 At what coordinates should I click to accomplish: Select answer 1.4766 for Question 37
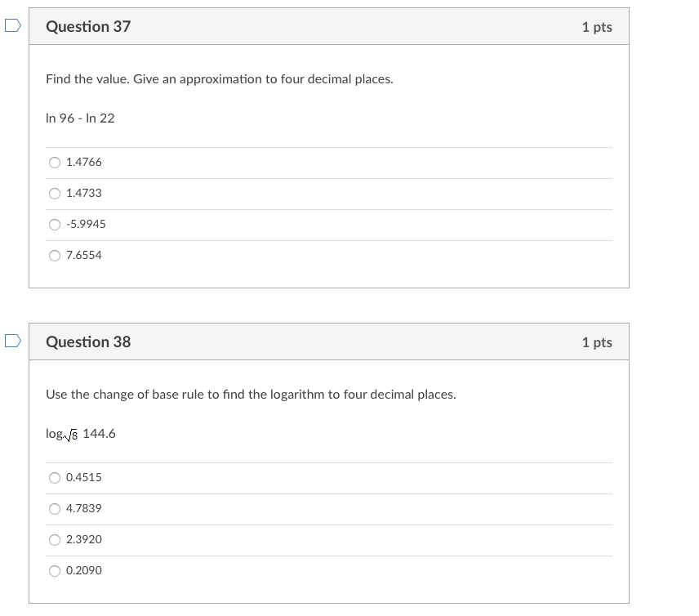54,162
